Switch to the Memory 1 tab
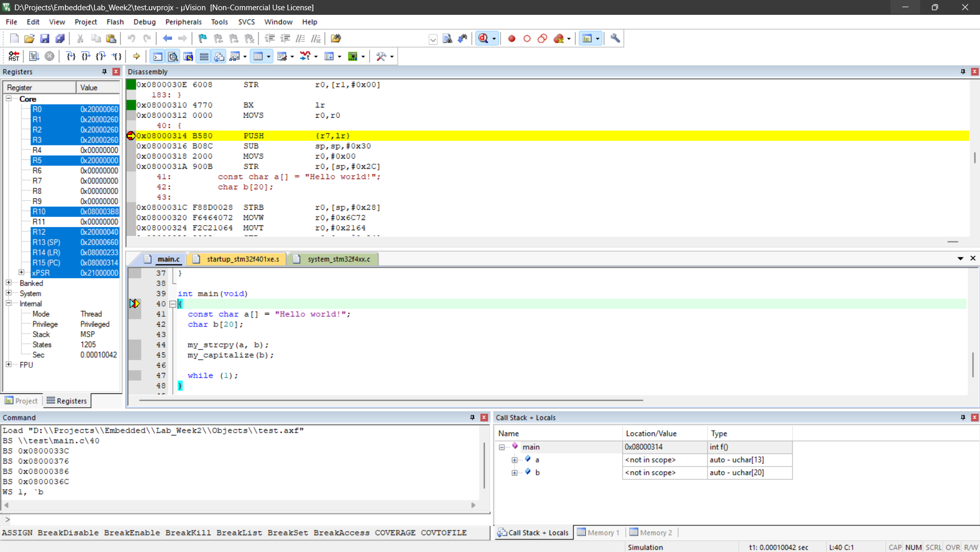The height and width of the screenshot is (552, 980). pyautogui.click(x=598, y=533)
